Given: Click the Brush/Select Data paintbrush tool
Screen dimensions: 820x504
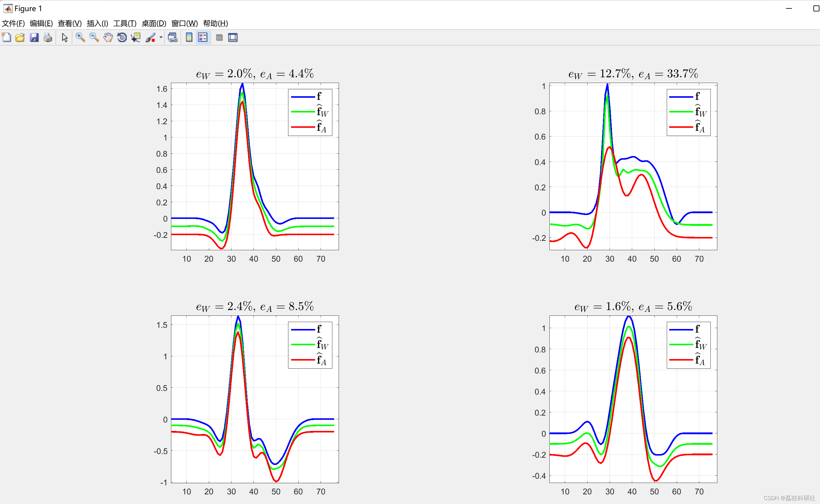Looking at the screenshot, I should [150, 37].
